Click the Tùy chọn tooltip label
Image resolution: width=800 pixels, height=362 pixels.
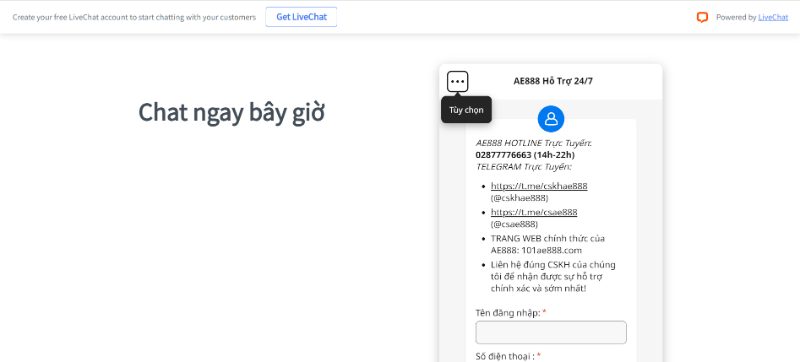(x=466, y=110)
